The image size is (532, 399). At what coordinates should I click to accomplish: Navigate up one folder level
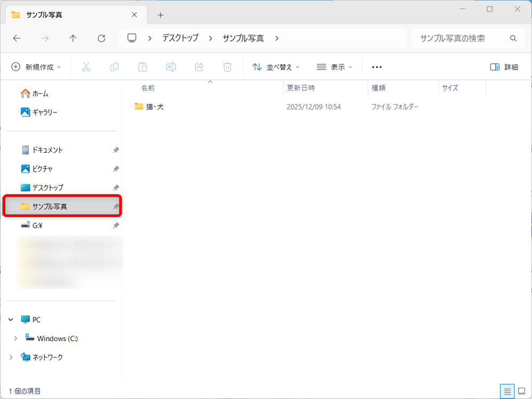(73, 38)
